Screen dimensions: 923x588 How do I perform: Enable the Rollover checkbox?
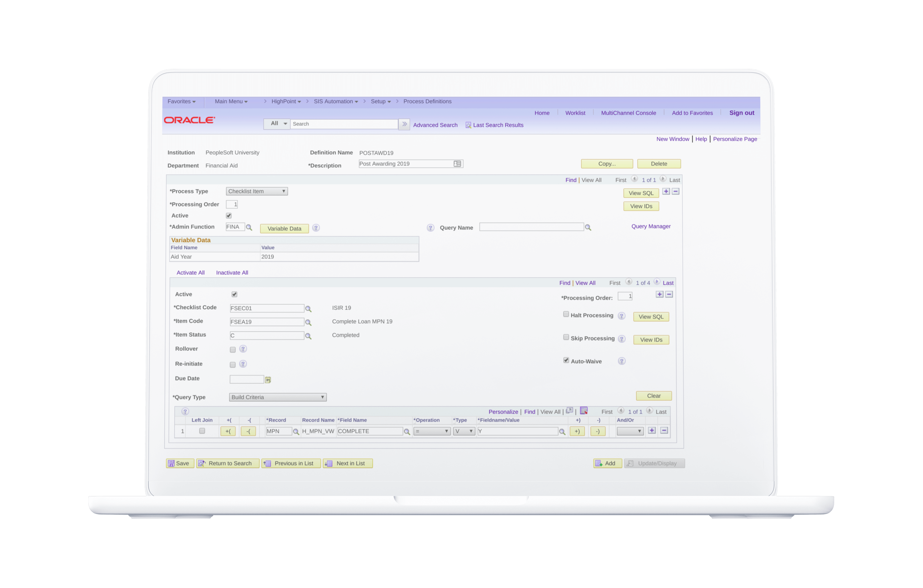233,350
